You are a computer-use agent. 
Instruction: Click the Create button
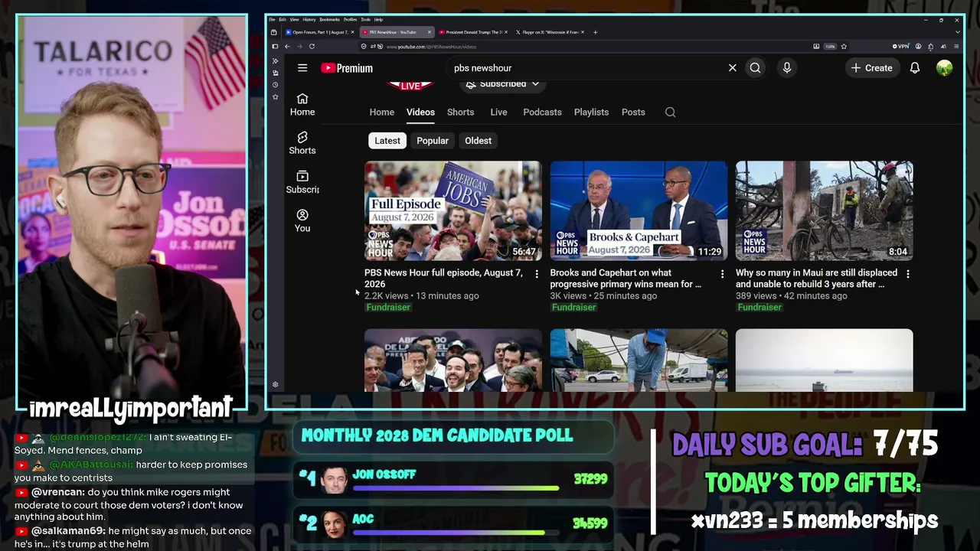coord(871,68)
